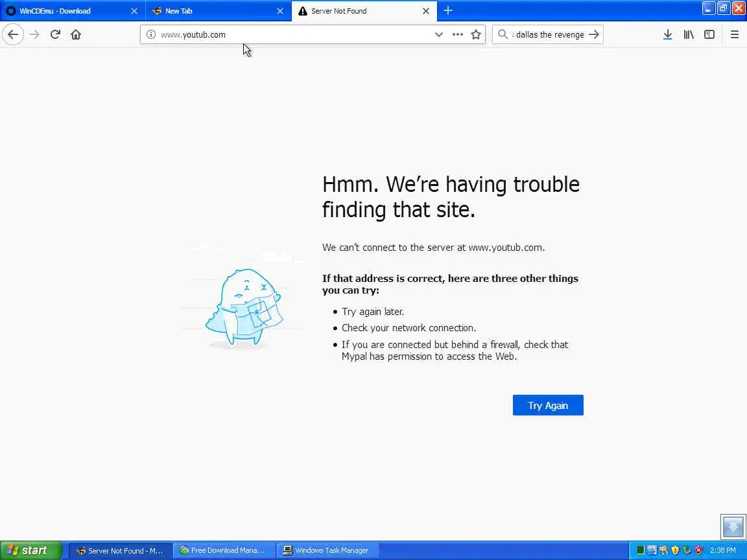Open Server Not Found taskbar item
This screenshot has width=747, height=560.
[x=120, y=550]
